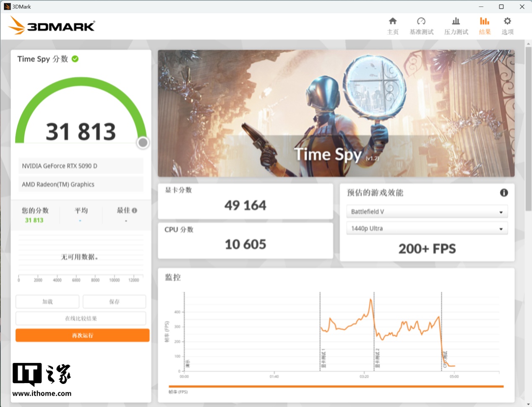Open the Benchmarks (基准测试) gauge icon
532x407 pixels.
[x=421, y=21]
